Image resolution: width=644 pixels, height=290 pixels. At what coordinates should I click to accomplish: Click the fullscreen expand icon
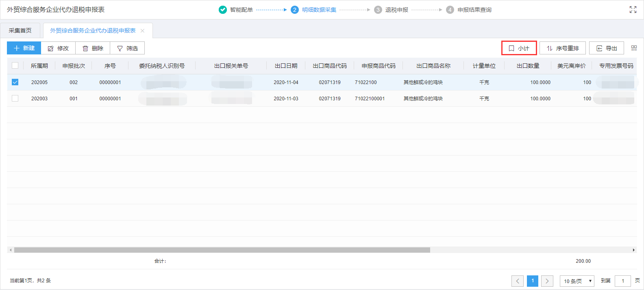point(633,10)
